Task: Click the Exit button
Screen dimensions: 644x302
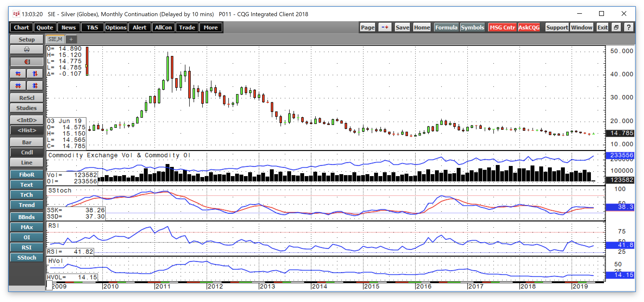Action: [602, 27]
